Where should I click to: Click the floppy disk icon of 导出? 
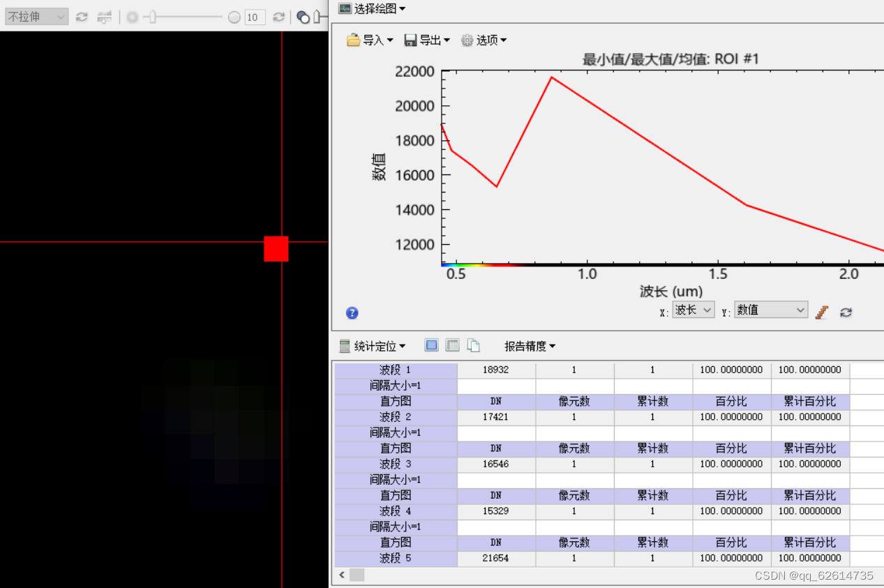pyautogui.click(x=411, y=40)
